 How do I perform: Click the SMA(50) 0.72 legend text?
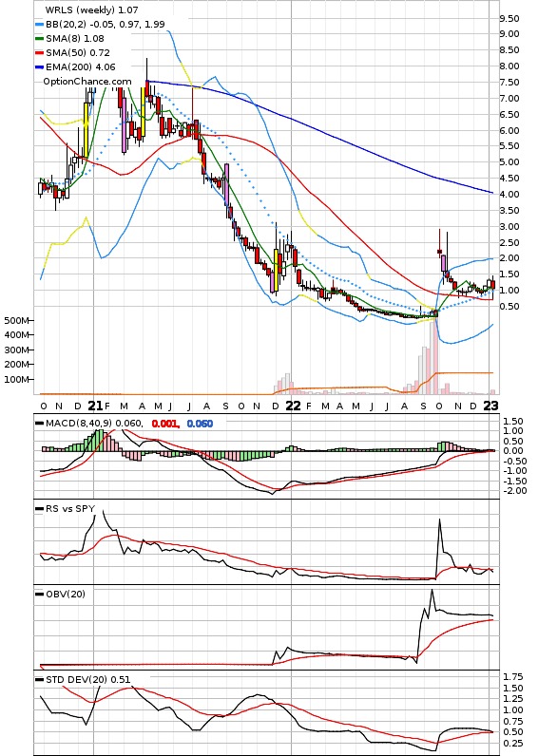click(x=78, y=53)
